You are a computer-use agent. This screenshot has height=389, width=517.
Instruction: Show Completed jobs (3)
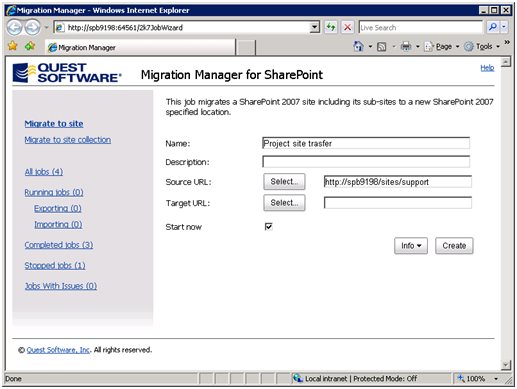pyautogui.click(x=59, y=245)
